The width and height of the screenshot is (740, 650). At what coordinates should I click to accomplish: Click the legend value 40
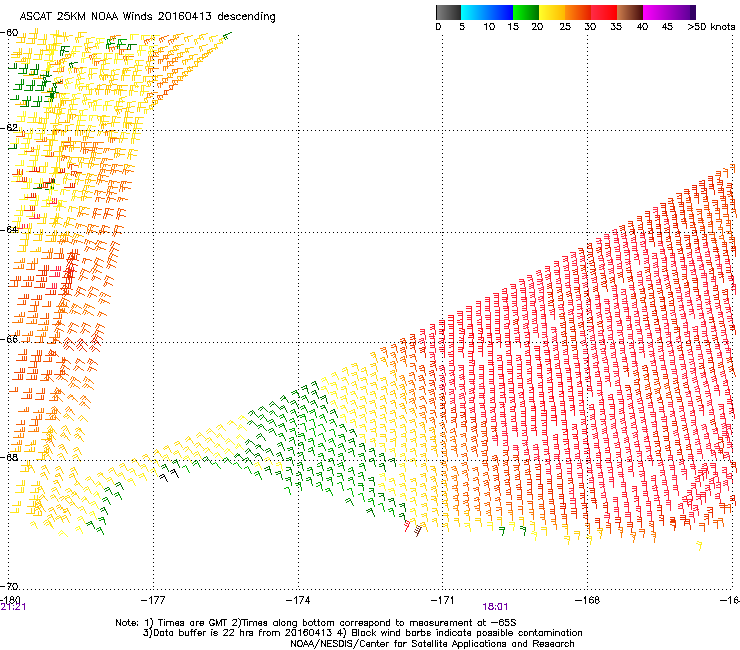click(x=642, y=27)
